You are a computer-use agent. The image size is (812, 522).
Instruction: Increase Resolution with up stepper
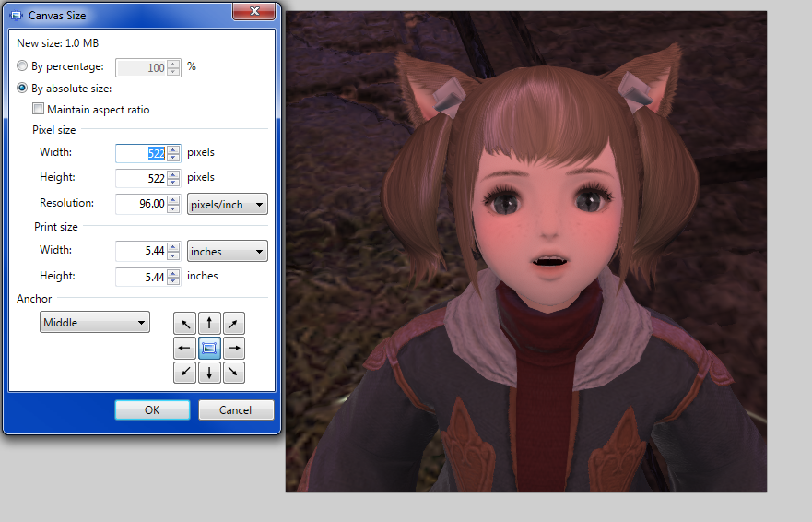pyautogui.click(x=173, y=199)
